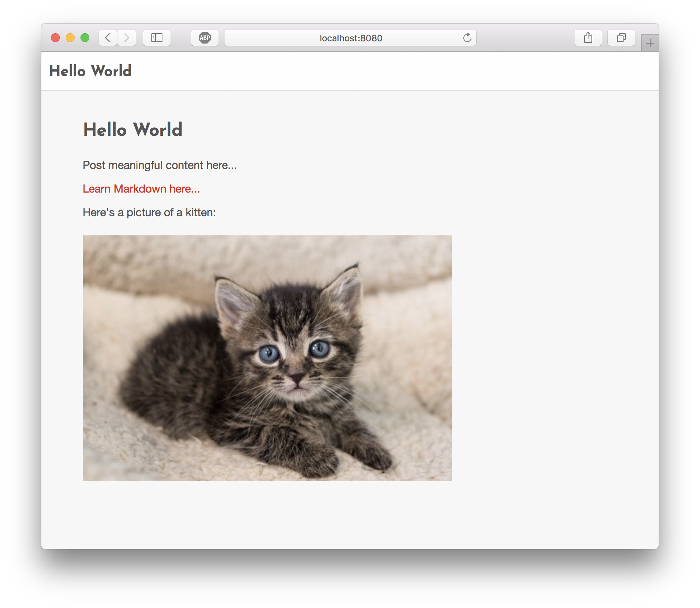Toggle the Safari sidebar
700x608 pixels.
click(157, 38)
